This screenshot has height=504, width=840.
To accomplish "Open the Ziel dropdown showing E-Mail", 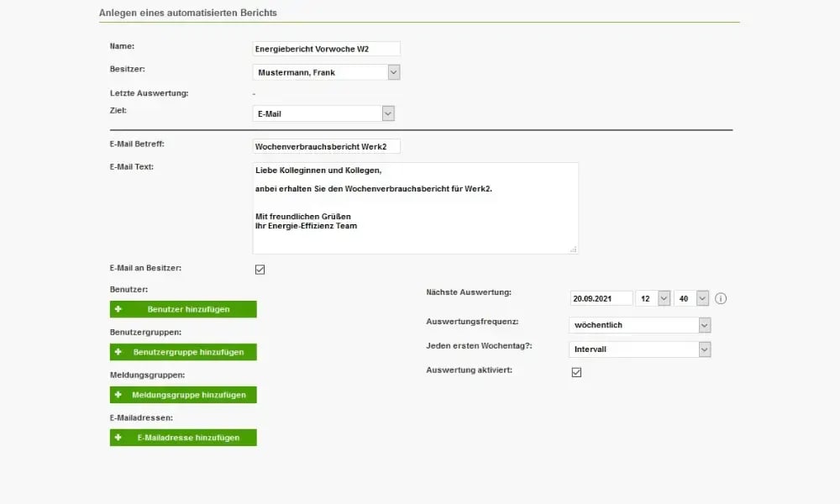I will [386, 113].
